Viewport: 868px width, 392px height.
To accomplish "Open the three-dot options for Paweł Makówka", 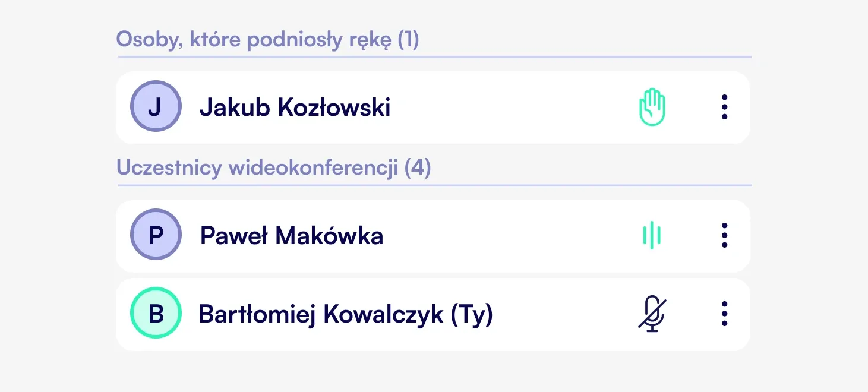I will tap(724, 236).
